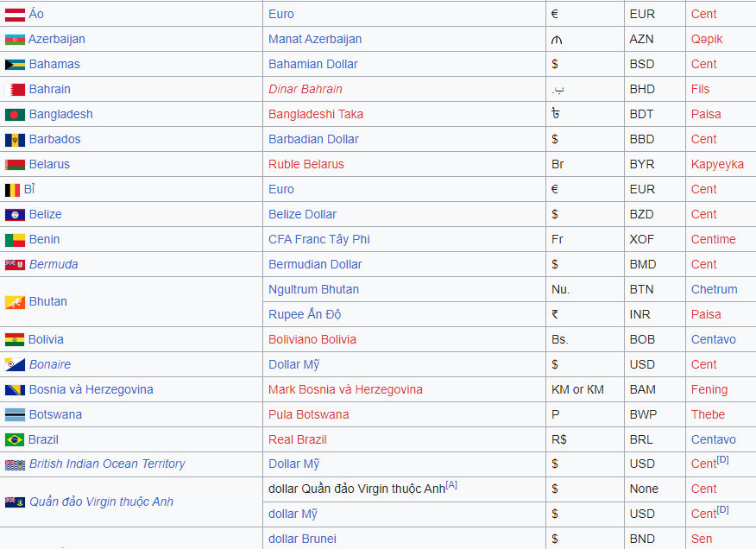Click the Benin flag icon
The width and height of the screenshot is (756, 549).
15,240
